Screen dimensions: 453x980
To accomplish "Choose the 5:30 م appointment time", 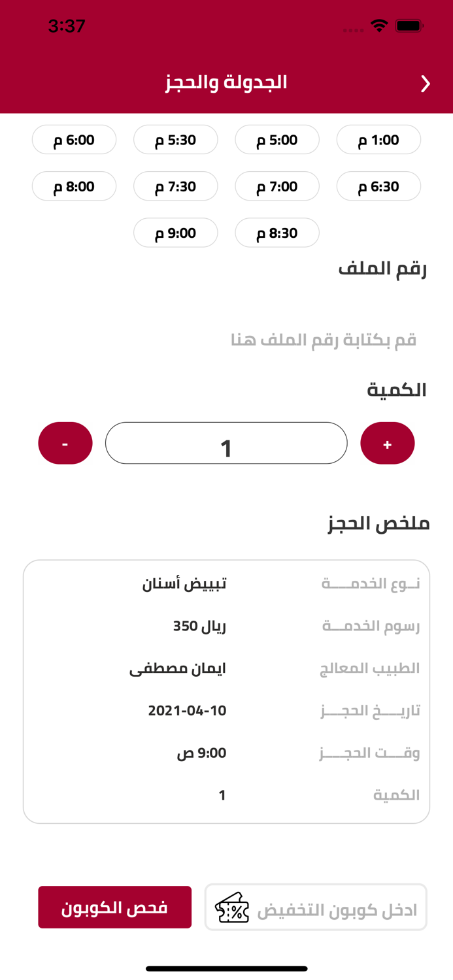I will click(x=176, y=139).
